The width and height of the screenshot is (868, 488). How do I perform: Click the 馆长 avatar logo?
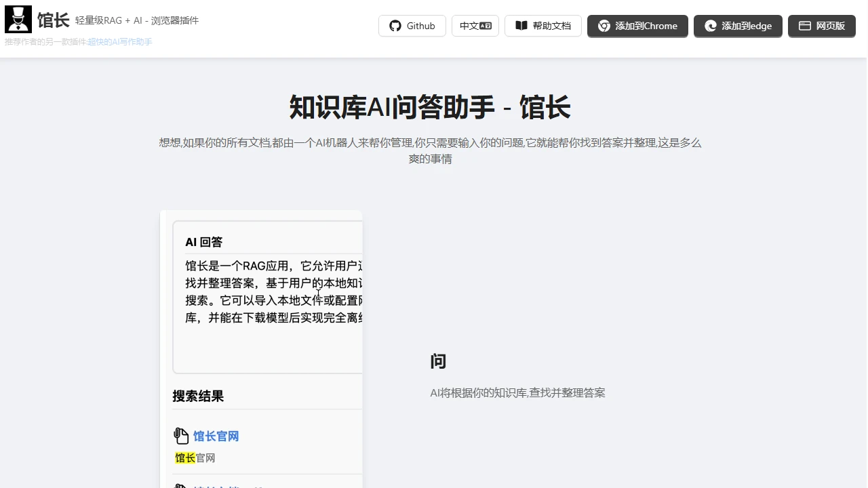18,20
